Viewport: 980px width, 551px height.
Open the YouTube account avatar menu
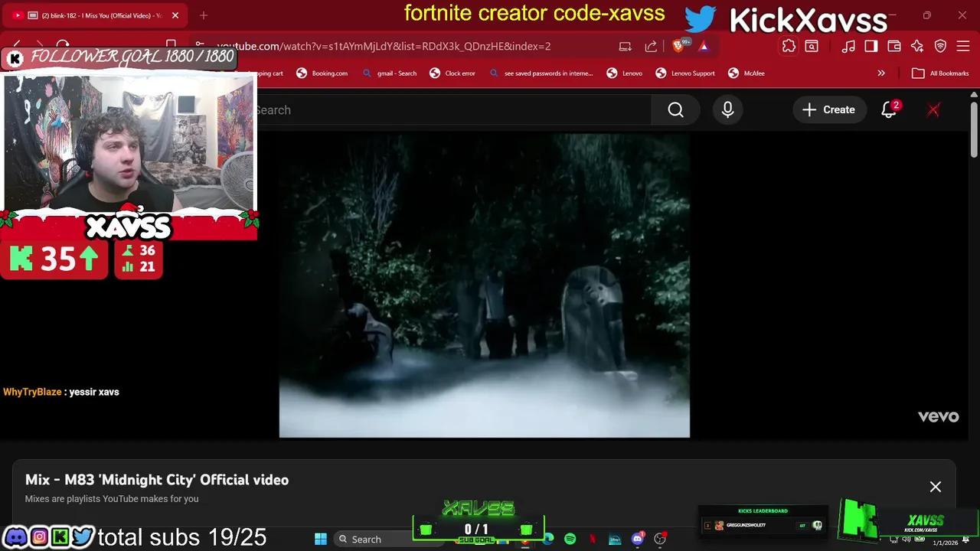(x=933, y=110)
